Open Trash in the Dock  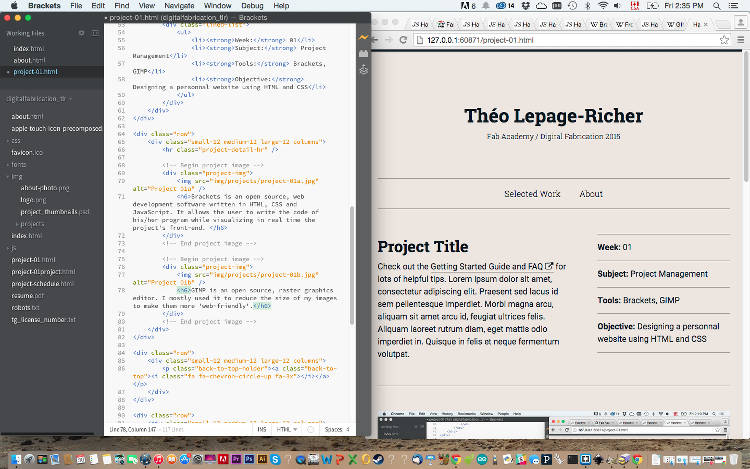point(734,459)
